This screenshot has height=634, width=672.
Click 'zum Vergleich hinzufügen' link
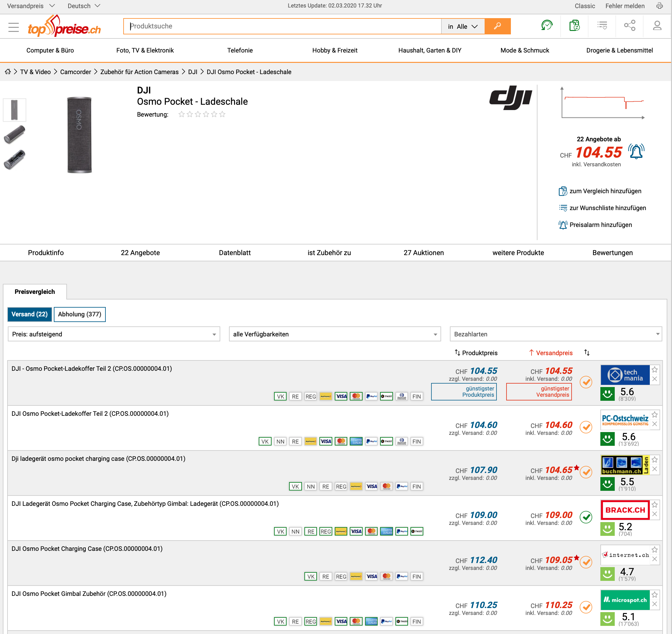[x=605, y=191]
